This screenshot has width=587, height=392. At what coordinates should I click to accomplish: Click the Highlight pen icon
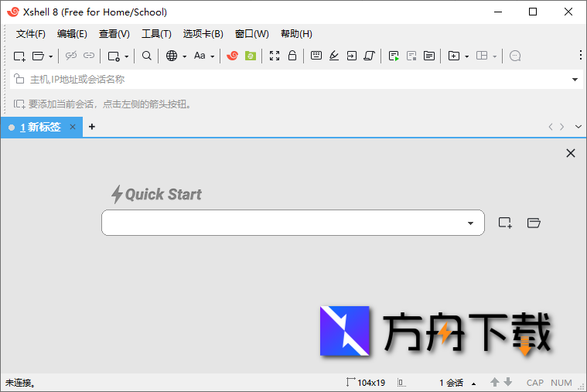point(334,56)
